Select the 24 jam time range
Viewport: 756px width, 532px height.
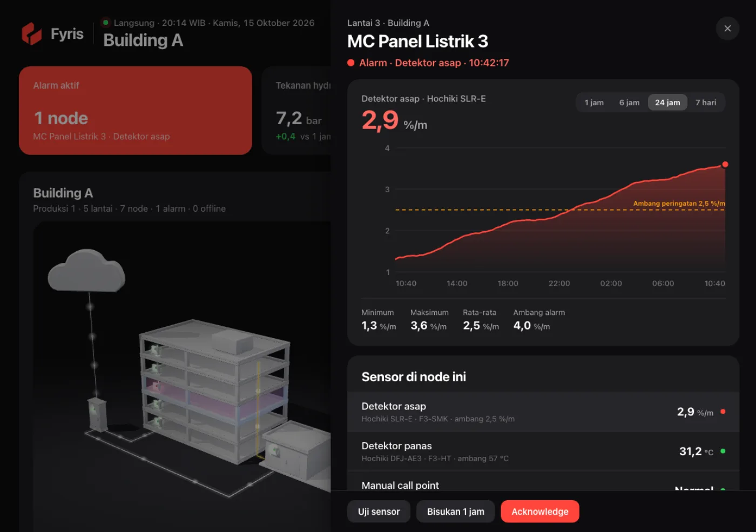667,103
